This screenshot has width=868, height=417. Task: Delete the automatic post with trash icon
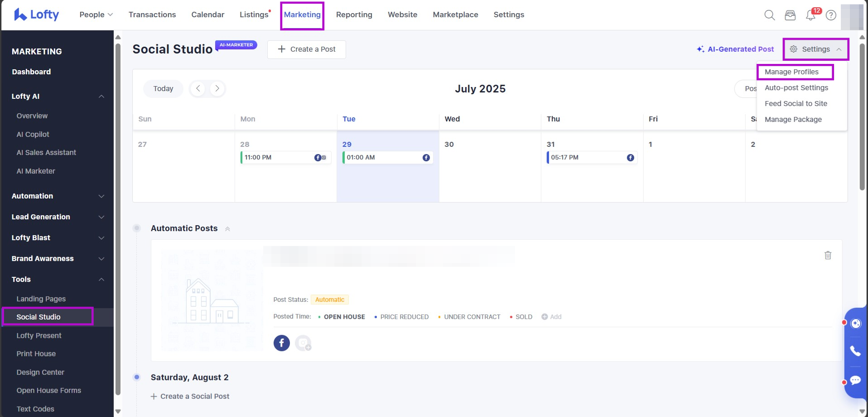point(828,255)
